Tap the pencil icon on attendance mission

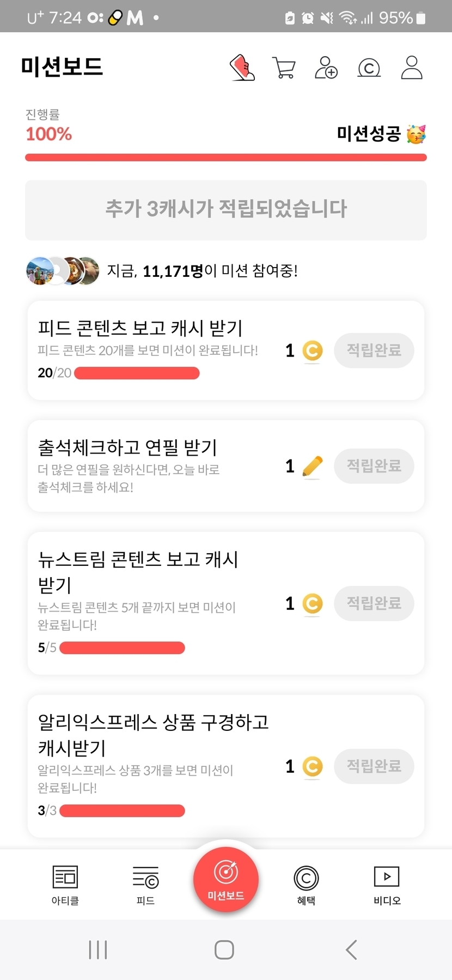pos(312,467)
